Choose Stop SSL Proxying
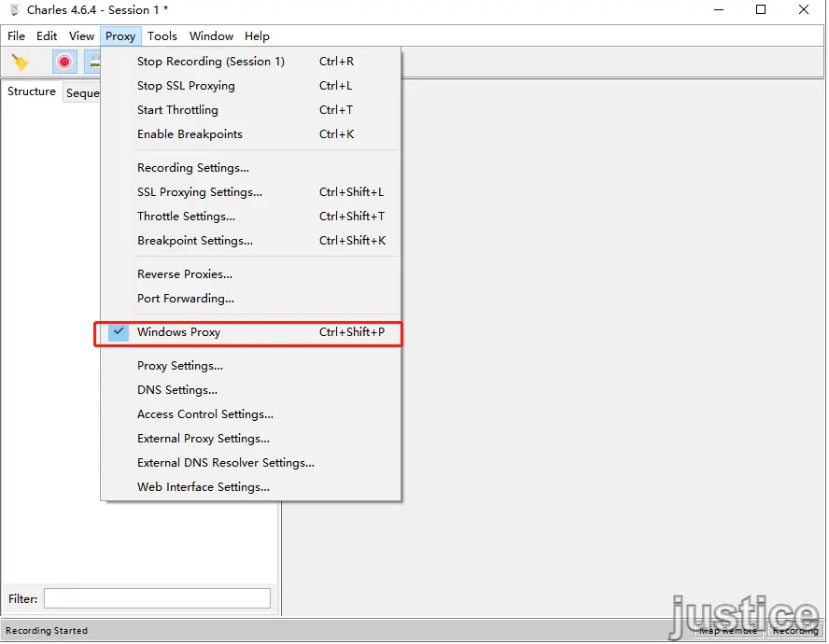The image size is (829, 644). point(250,86)
